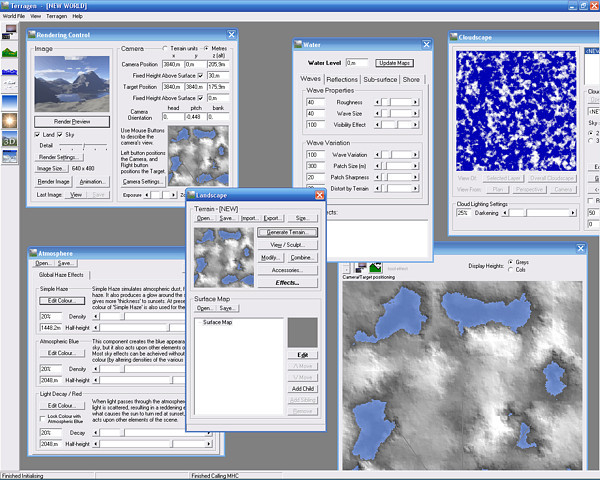Switch to the Shore tab in Water
This screenshot has height=480, width=600.
tap(411, 79)
